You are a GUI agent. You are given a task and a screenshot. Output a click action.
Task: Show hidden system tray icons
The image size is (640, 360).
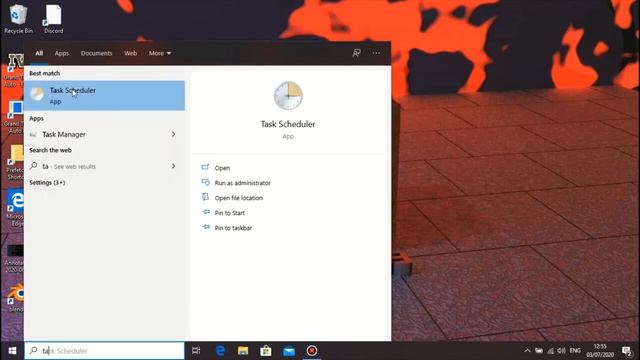pyautogui.click(x=527, y=351)
